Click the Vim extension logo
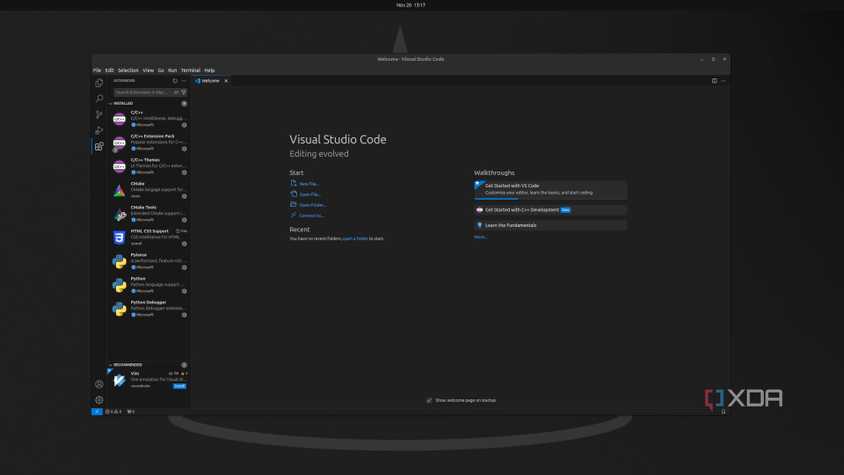The height and width of the screenshot is (475, 844). (x=119, y=380)
